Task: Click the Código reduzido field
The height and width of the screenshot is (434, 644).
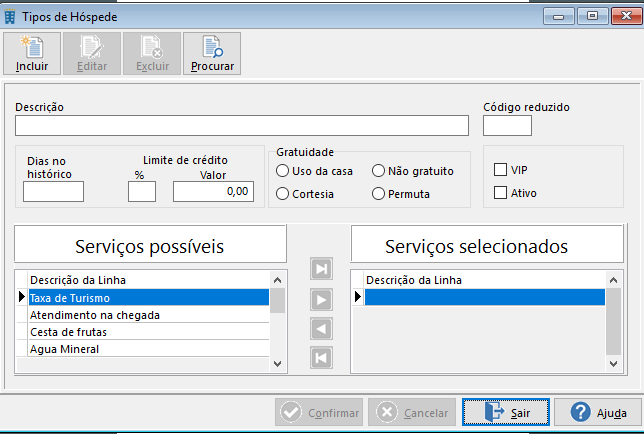Action: (x=507, y=126)
